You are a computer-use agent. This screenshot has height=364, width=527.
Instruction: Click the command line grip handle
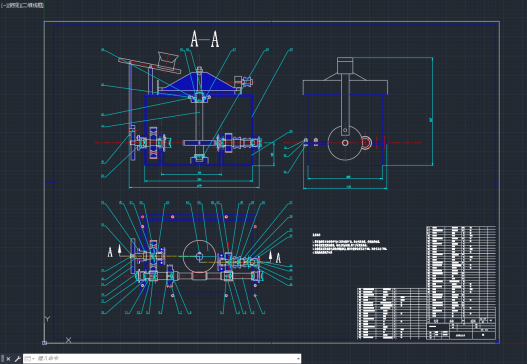coord(3,359)
